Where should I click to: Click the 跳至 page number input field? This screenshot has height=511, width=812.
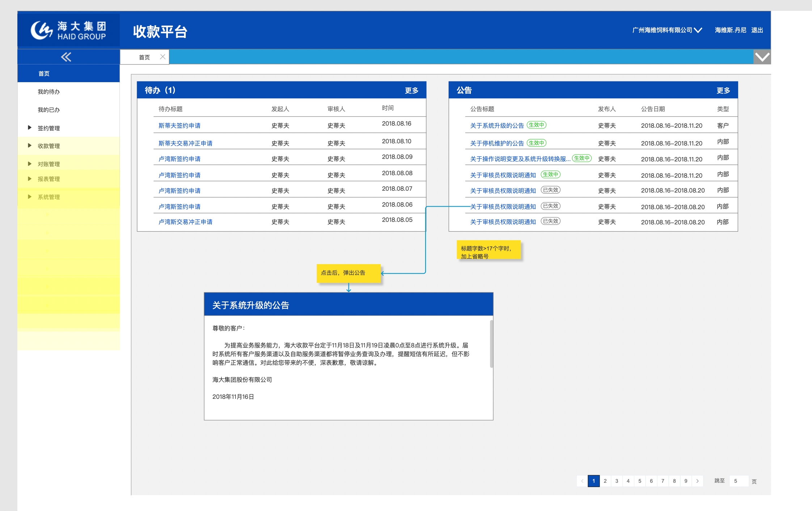click(739, 481)
